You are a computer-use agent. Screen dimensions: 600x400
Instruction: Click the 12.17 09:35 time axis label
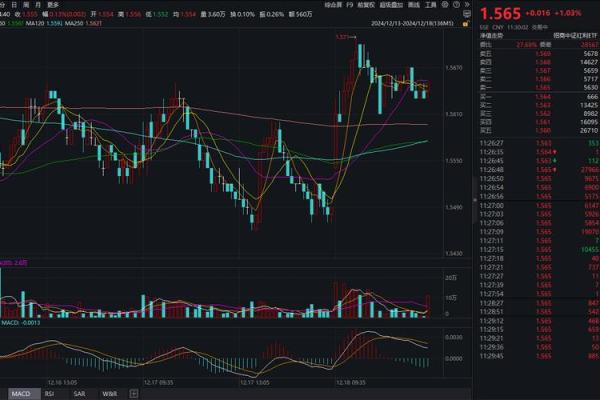[x=158, y=382]
